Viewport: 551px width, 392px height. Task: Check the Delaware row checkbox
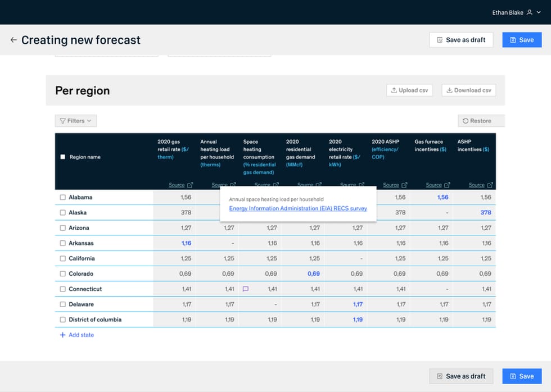click(x=62, y=304)
